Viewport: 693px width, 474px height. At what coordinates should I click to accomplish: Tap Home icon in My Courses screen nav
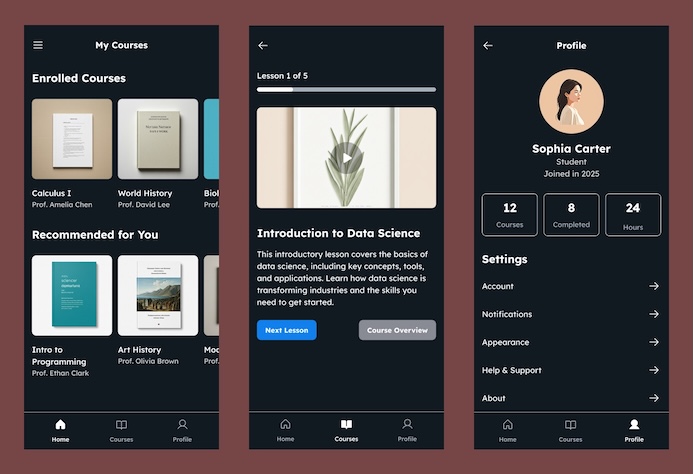coord(61,425)
